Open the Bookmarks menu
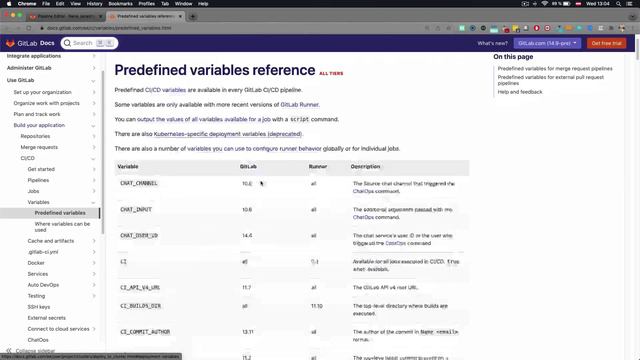640x360 pixels. (x=120, y=4)
